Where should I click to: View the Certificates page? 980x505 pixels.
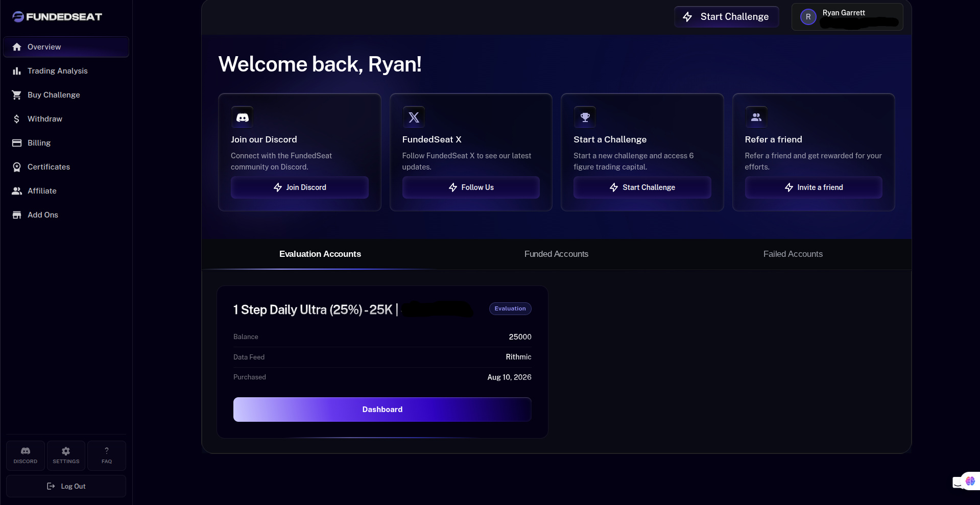tap(66, 167)
